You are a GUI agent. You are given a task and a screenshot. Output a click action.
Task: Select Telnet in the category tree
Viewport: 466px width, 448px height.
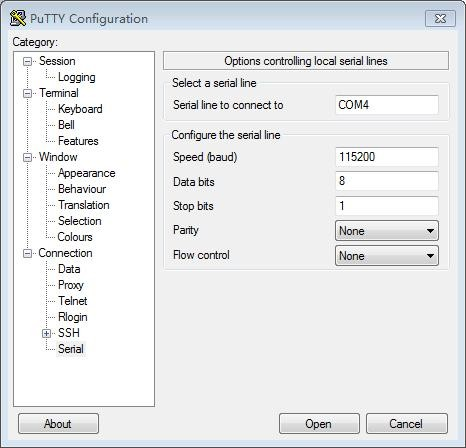tap(73, 301)
